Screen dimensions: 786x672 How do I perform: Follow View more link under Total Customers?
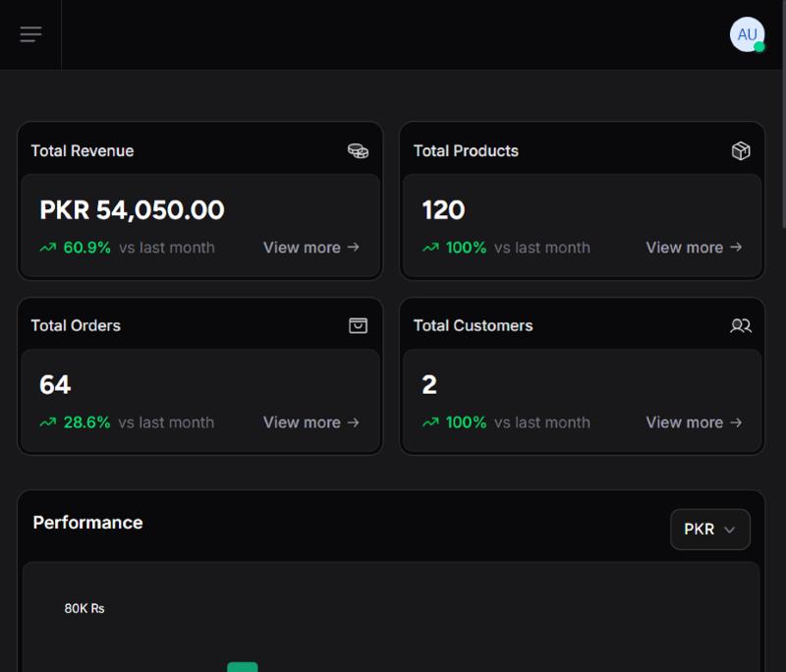(694, 422)
